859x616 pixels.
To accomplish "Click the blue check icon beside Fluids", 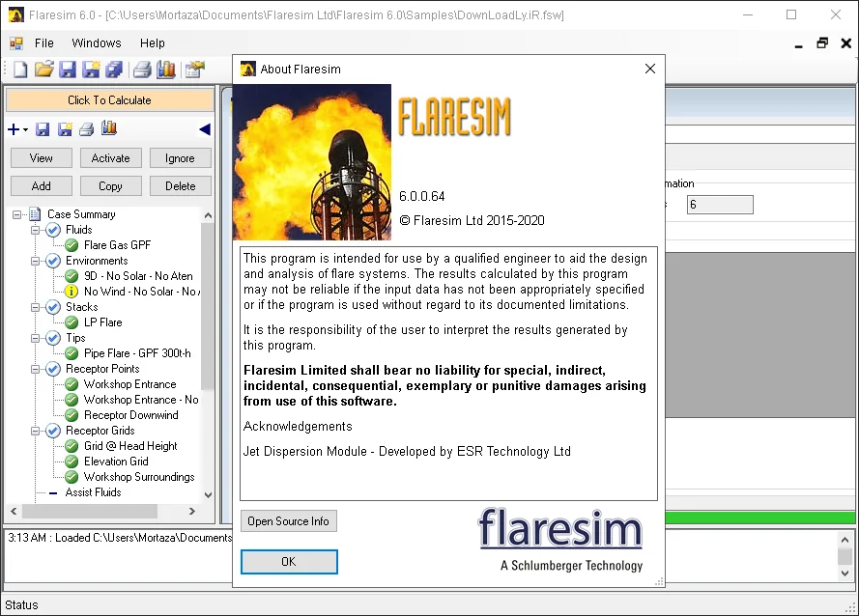I will coord(53,230).
